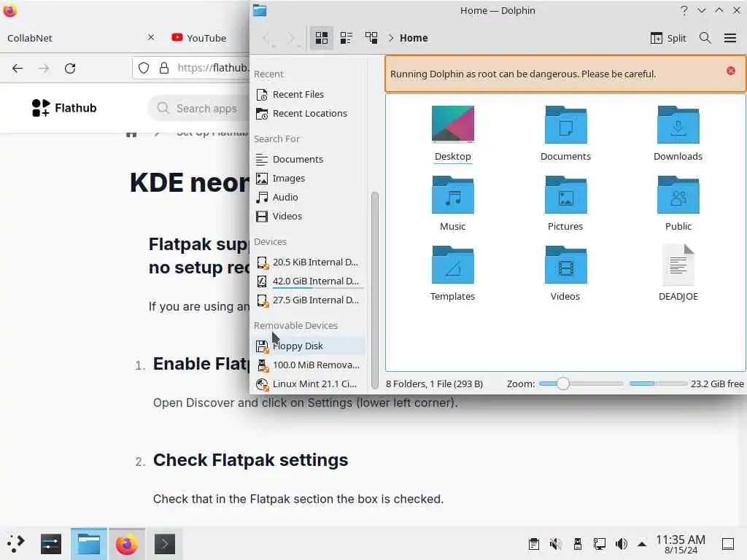The height and width of the screenshot is (560, 747).
Task: Open Recent Files in Places panel
Action: [x=309, y=94]
